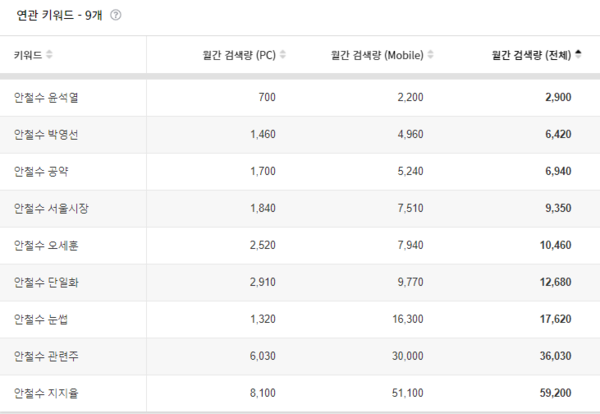The height and width of the screenshot is (414, 600).
Task: Click total value 2,900
Action: pyautogui.click(x=558, y=97)
